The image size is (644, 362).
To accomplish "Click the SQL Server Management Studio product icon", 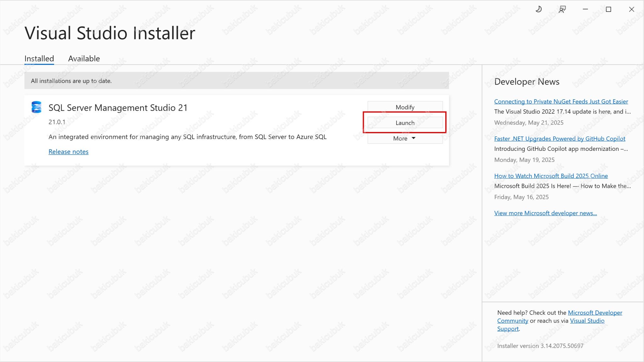I will tap(36, 107).
